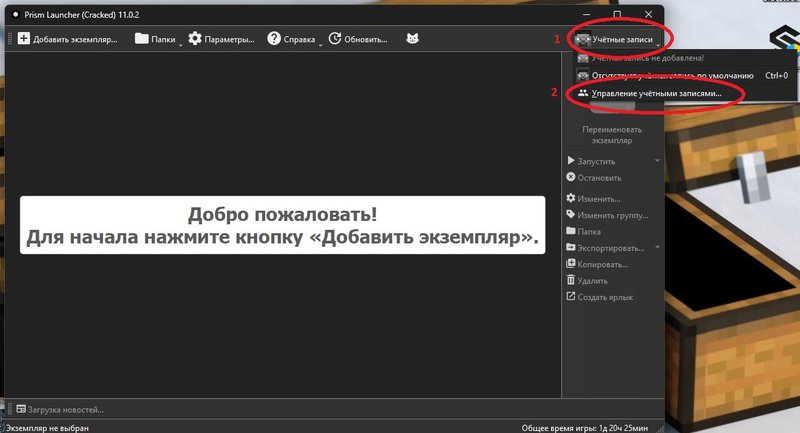The image size is (800, 433).
Task: Click the Prism Launcher window title
Action: pos(82,15)
